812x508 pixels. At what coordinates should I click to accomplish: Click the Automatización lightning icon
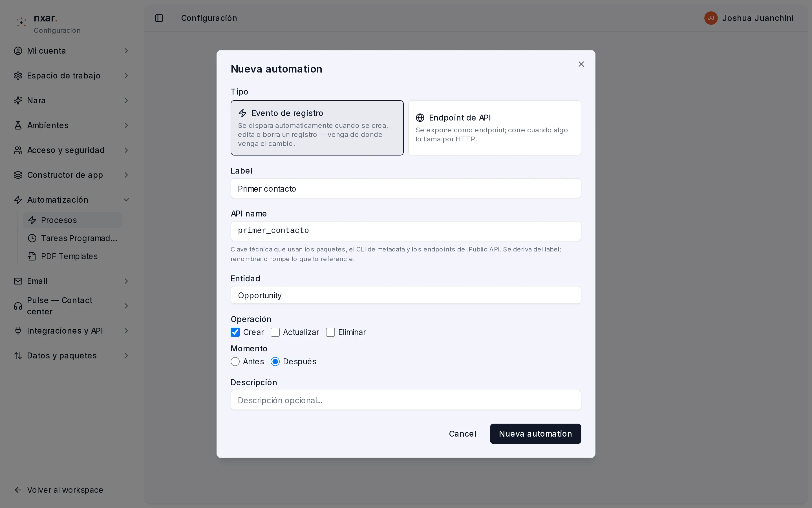pyautogui.click(x=18, y=200)
